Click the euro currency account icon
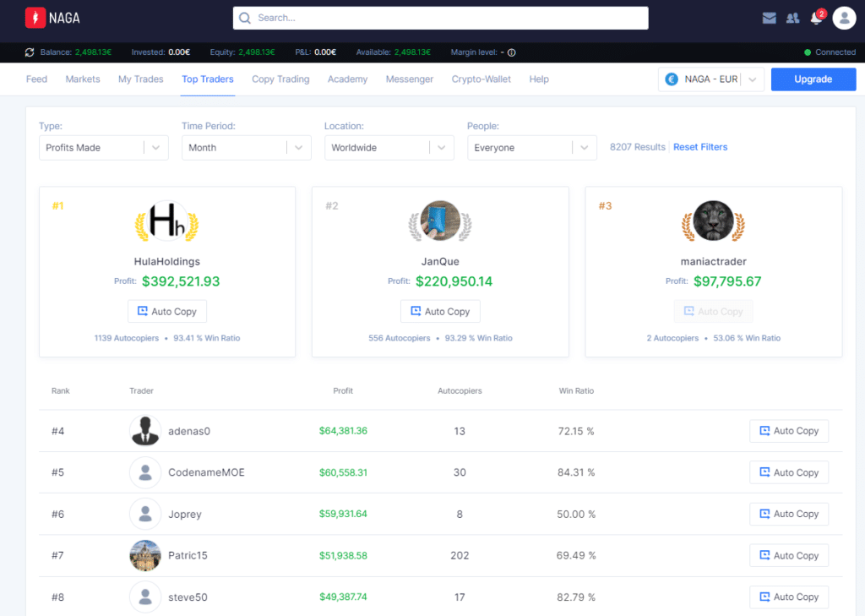865x616 pixels. tap(672, 79)
